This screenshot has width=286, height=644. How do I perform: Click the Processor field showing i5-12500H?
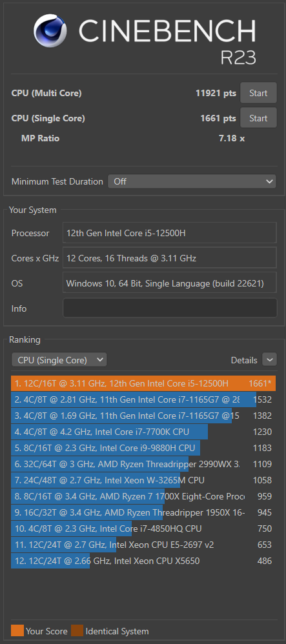click(170, 234)
